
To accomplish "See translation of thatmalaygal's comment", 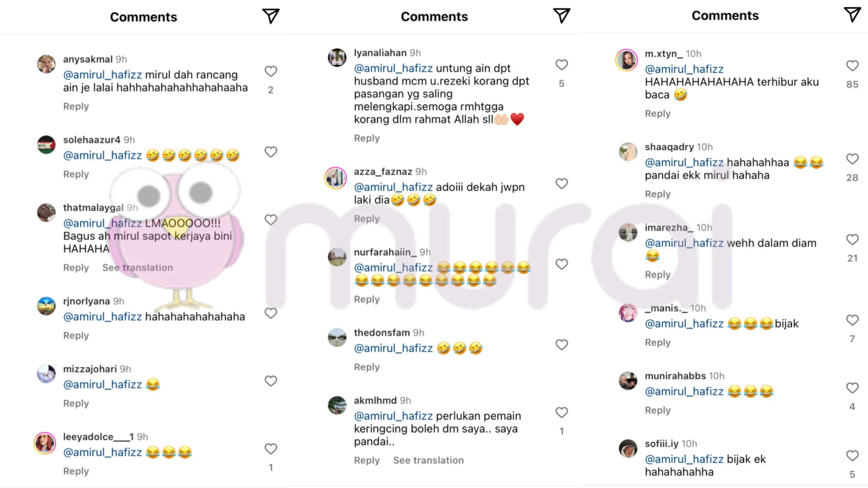I will click(137, 267).
